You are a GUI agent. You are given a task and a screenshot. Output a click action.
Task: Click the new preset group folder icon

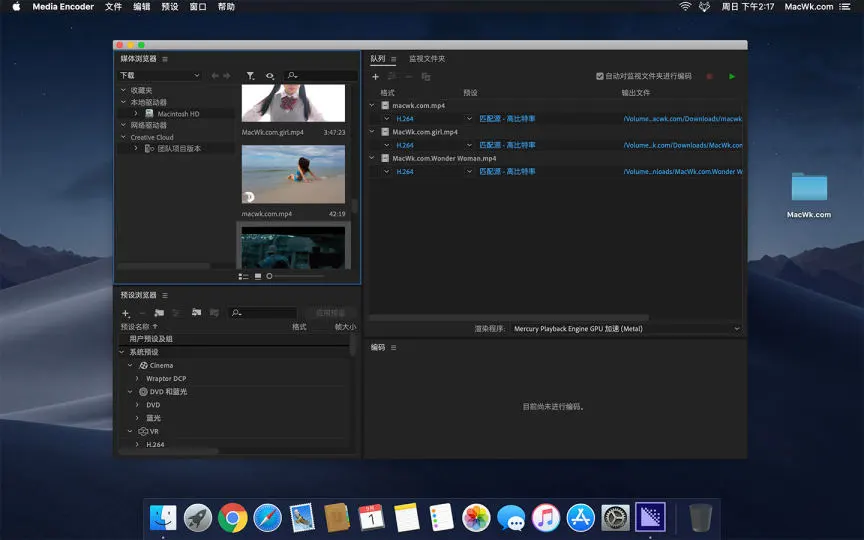159,312
